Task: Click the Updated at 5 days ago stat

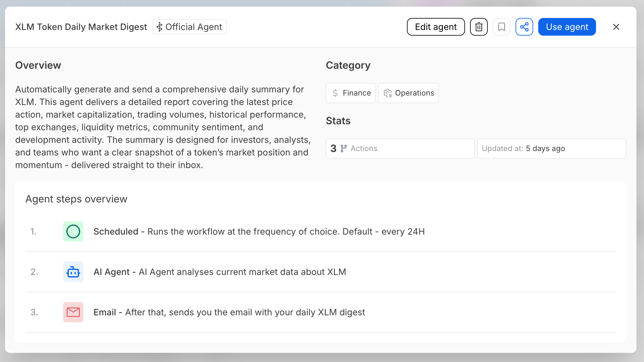Action: pos(551,149)
